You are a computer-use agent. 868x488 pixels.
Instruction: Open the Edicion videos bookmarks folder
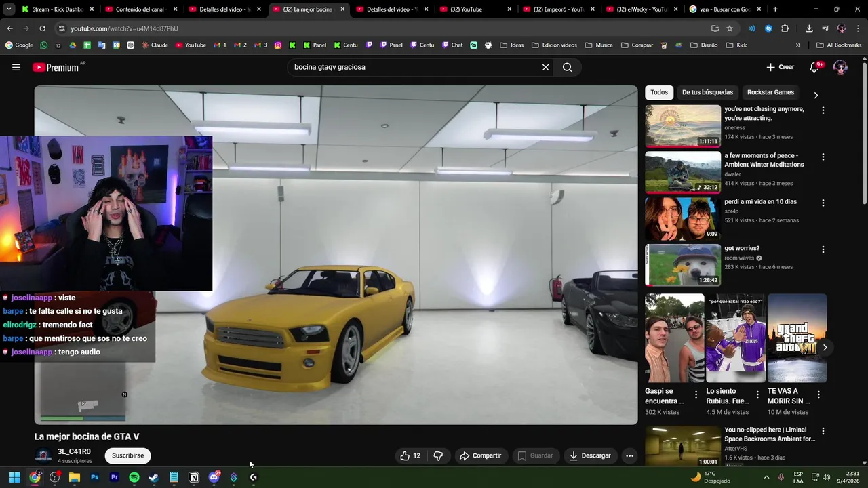pos(554,45)
